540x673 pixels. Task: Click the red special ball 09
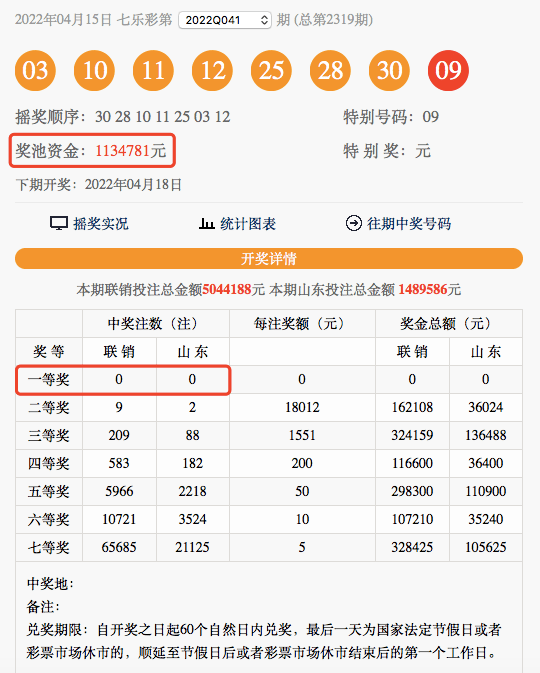449,70
